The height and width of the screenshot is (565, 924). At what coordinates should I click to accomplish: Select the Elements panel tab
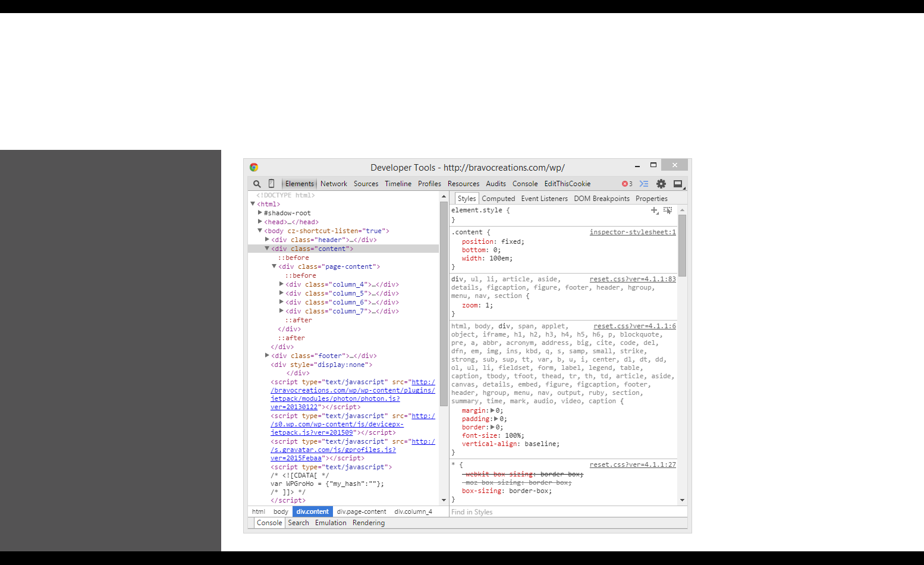coord(299,184)
